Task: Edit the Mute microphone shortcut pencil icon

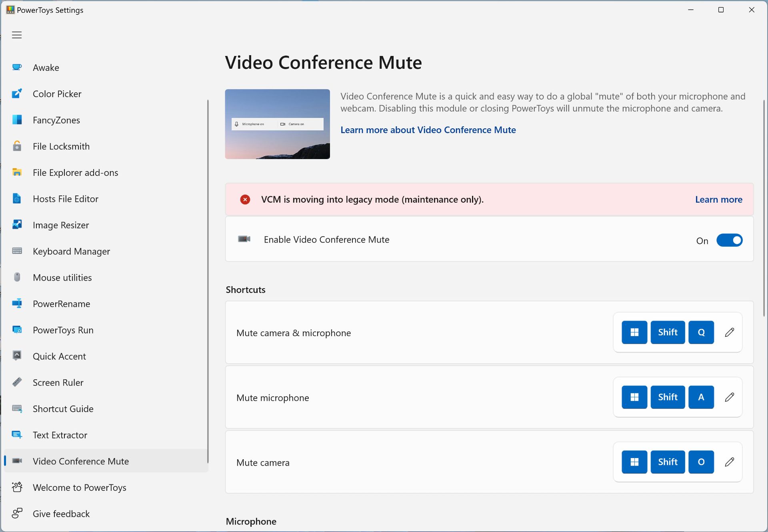Action: (729, 397)
